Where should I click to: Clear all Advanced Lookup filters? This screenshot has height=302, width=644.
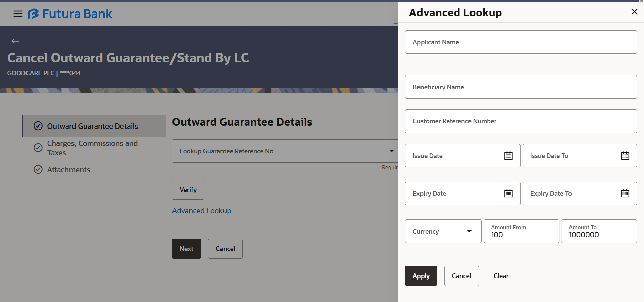tap(501, 275)
